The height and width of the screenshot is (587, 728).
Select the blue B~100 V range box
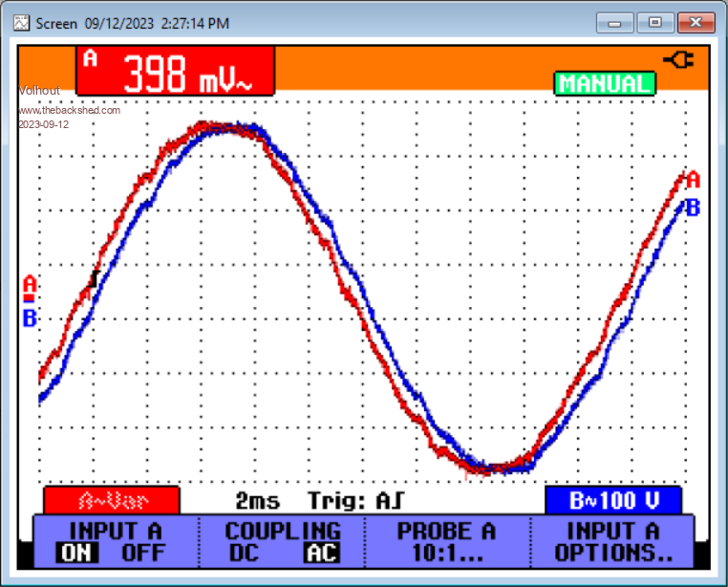pos(612,500)
